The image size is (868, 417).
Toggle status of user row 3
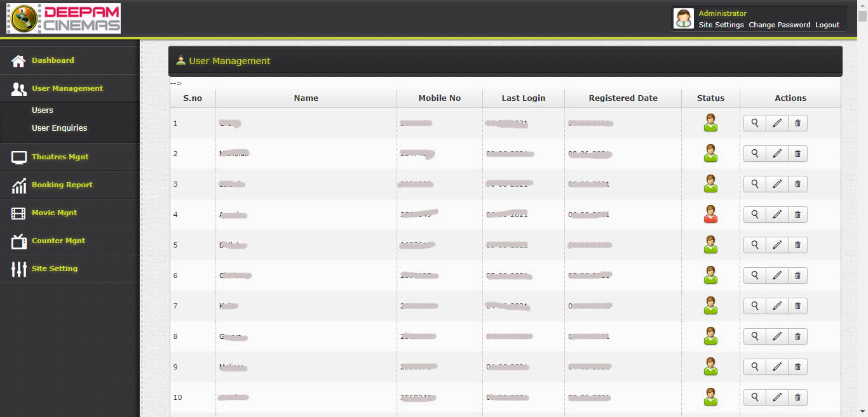pyautogui.click(x=710, y=183)
